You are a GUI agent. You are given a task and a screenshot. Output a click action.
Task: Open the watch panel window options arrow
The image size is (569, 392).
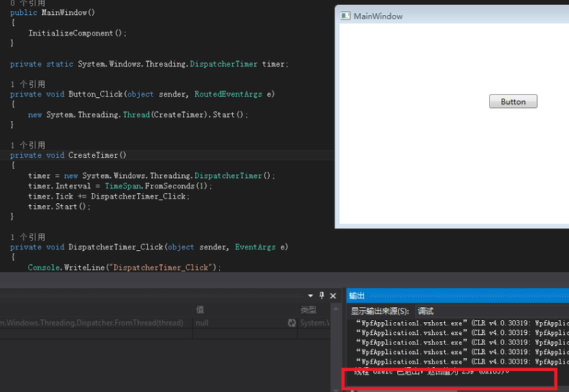310,296
